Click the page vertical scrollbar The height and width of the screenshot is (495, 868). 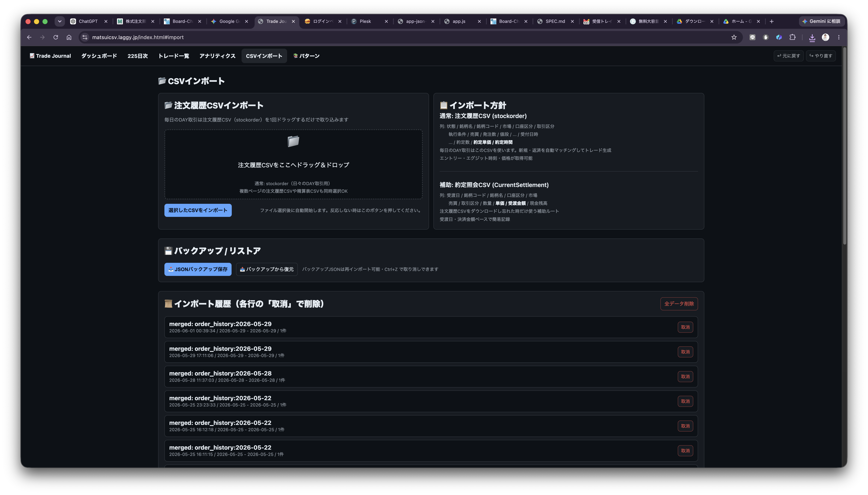tap(845, 146)
